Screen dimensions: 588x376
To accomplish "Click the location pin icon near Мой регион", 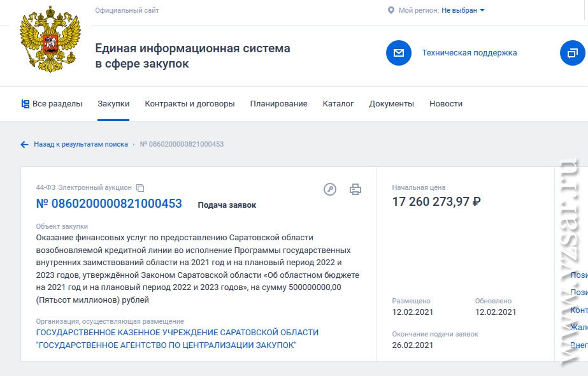I will tap(391, 10).
